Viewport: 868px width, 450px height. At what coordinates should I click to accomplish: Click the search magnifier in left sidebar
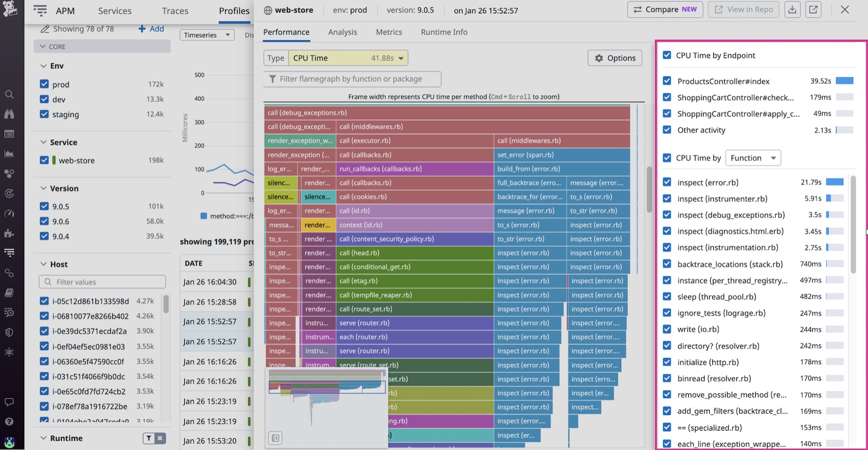pos(9,94)
